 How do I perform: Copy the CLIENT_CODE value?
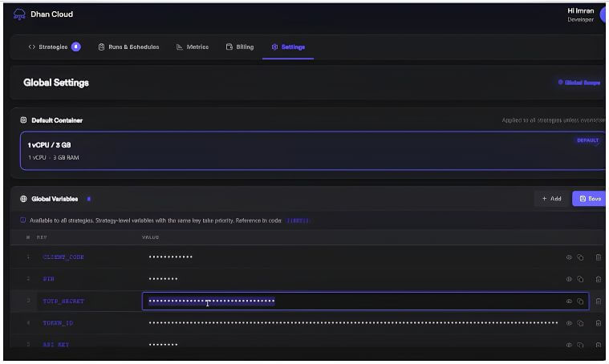[x=580, y=257]
